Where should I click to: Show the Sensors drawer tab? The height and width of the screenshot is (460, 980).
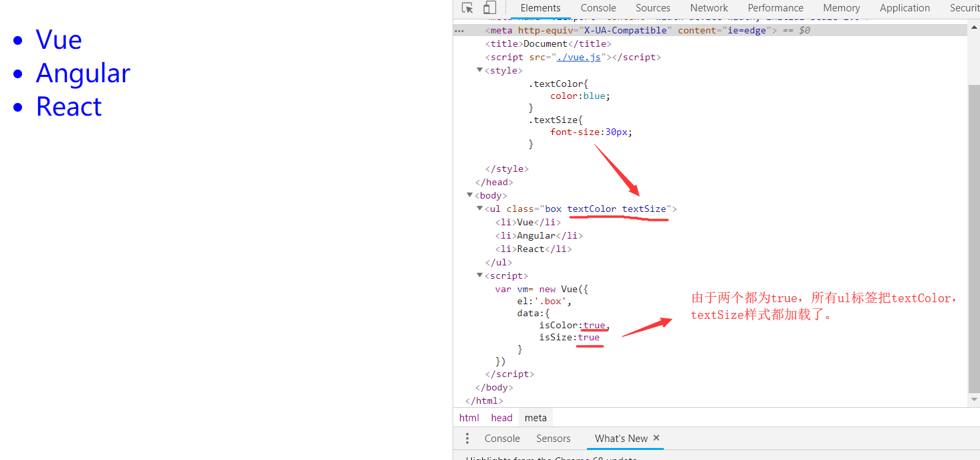pyautogui.click(x=553, y=439)
